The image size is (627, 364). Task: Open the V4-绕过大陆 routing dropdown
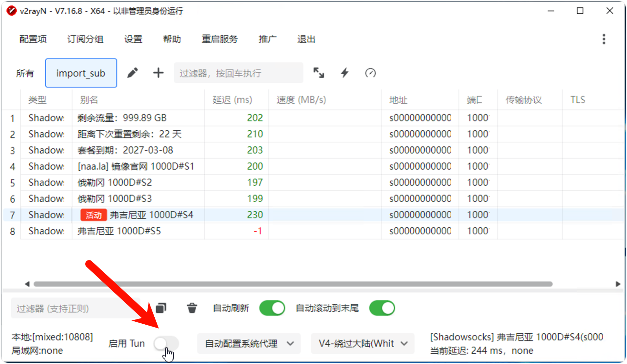tap(362, 343)
